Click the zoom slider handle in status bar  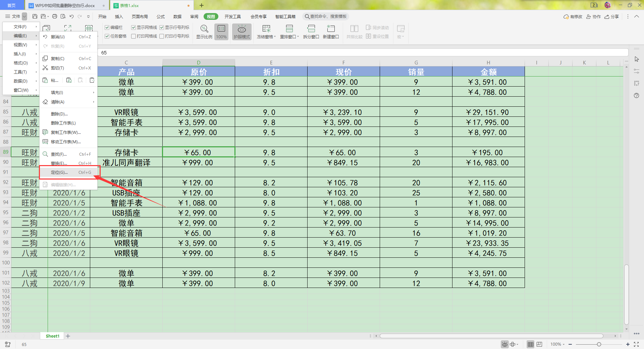(599, 344)
